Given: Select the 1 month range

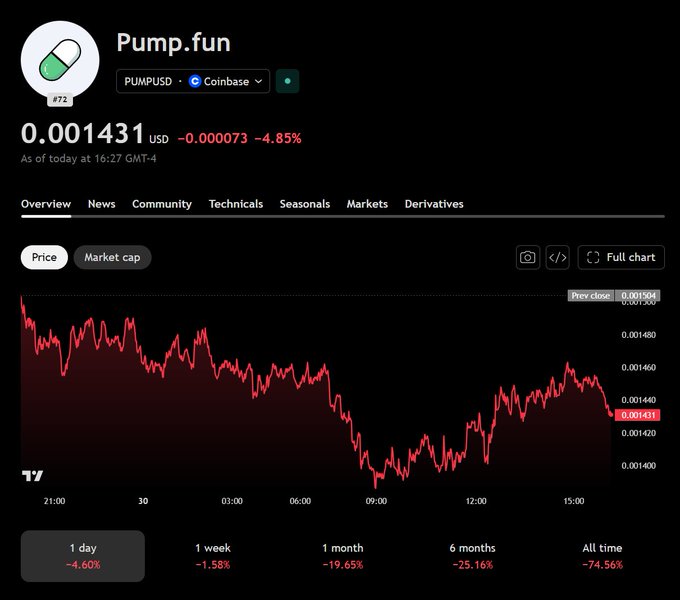Looking at the screenshot, I should coord(343,556).
